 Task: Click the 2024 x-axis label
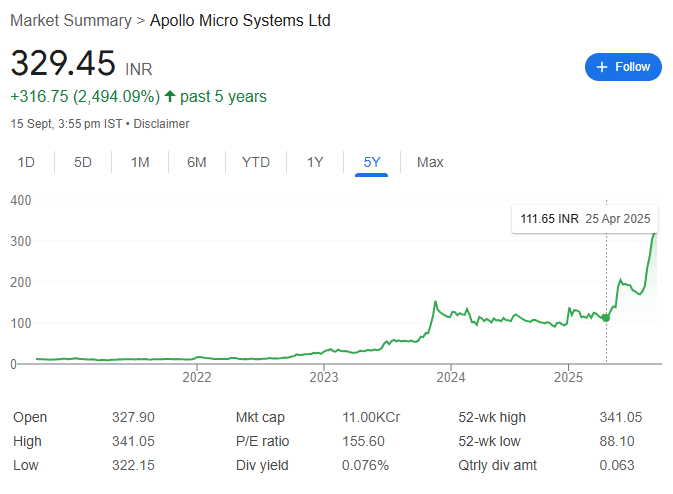pos(451,377)
